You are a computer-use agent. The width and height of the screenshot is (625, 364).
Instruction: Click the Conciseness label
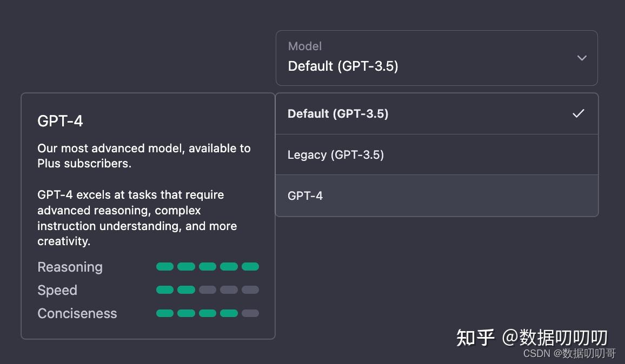pyautogui.click(x=77, y=313)
